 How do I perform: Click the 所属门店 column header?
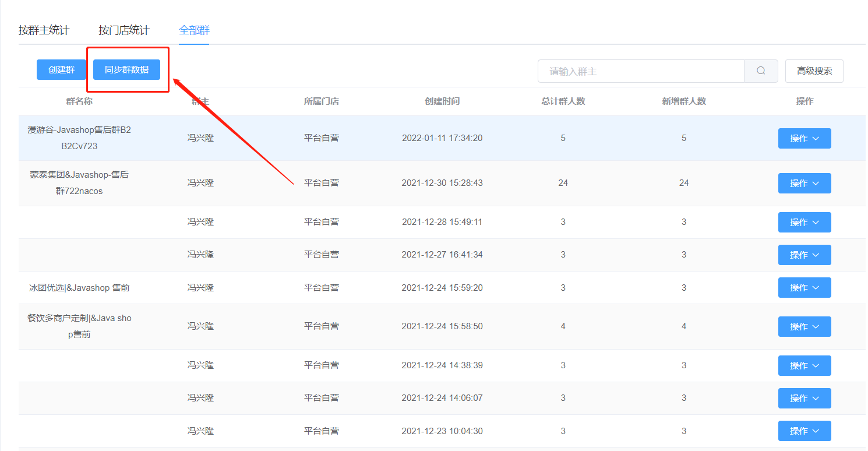(x=321, y=101)
